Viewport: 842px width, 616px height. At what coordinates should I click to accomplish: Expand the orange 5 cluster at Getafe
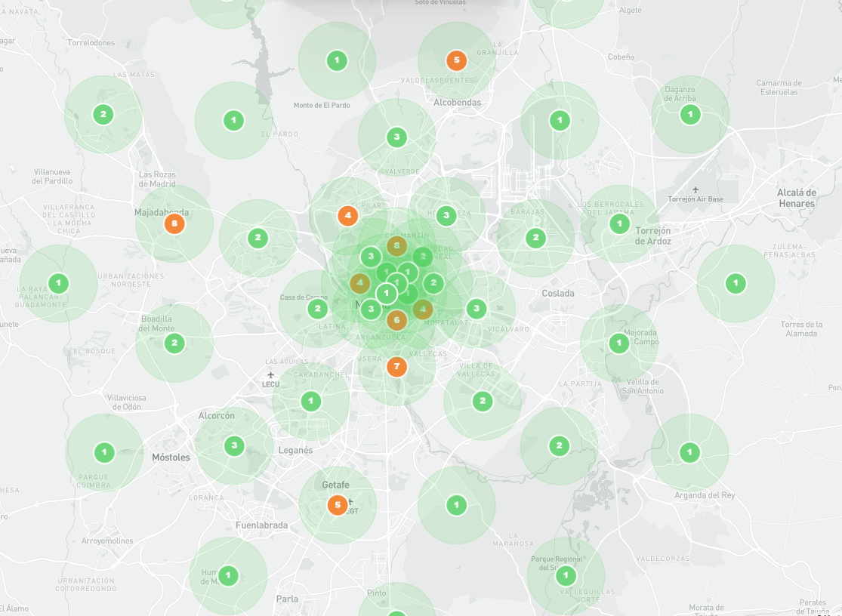[338, 505]
